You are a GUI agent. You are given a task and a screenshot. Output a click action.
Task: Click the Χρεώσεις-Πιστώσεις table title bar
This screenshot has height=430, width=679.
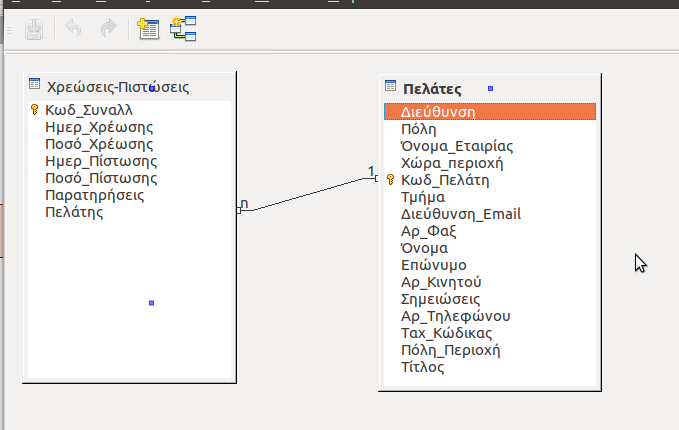118,88
